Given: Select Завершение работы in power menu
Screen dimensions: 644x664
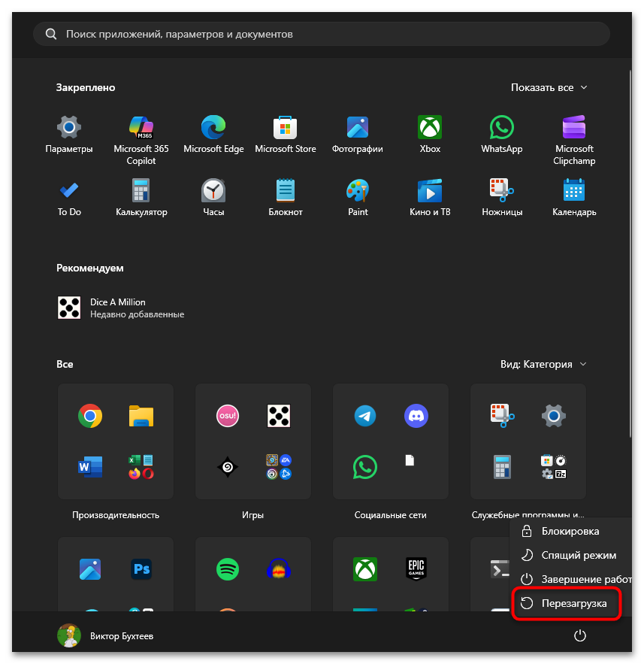Looking at the screenshot, I should (x=571, y=579).
